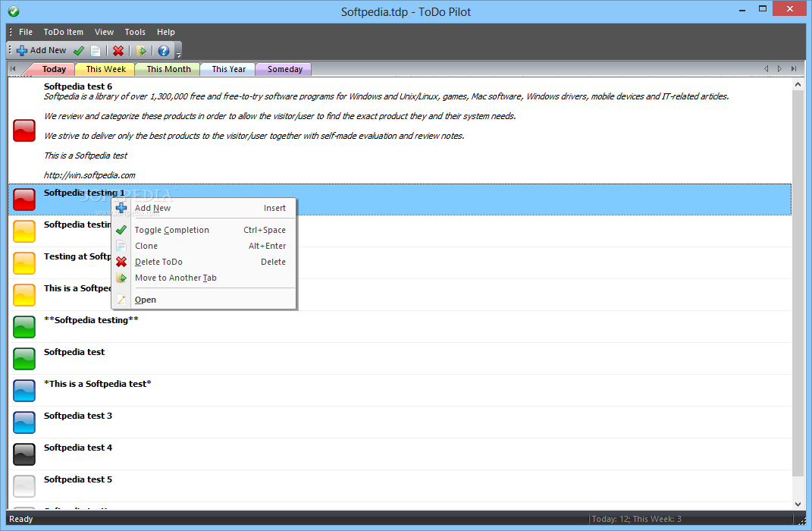Switch to the This Month tab
Screen dimensions: 812x531
pyautogui.click(x=168, y=69)
